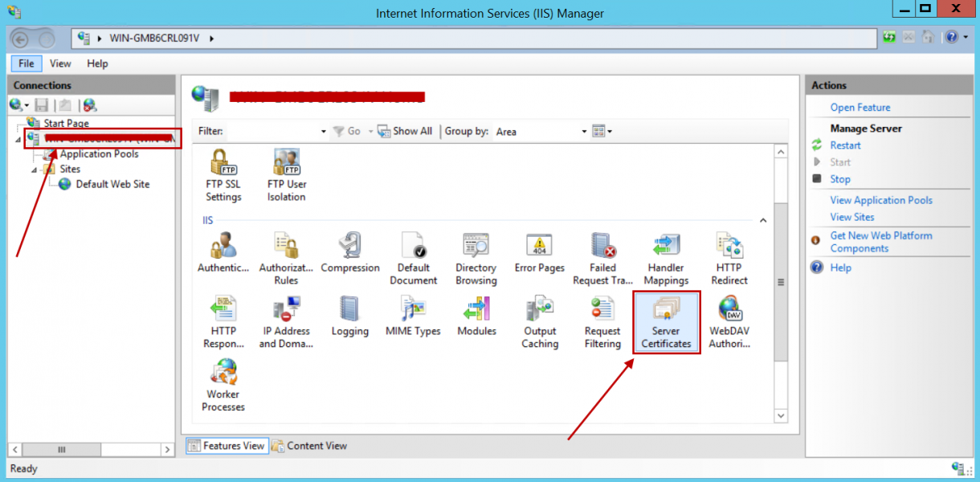Click into the Filter text field

272,132
